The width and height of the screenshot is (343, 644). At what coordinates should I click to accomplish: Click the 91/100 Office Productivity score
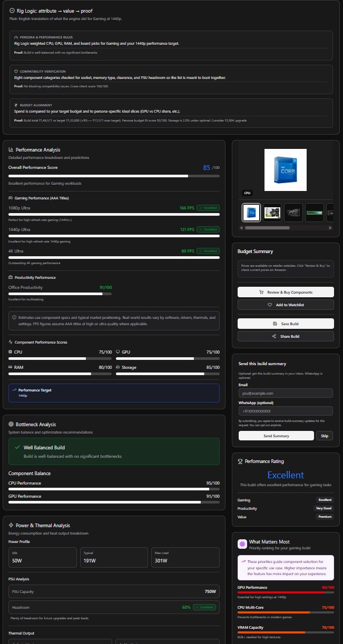pyautogui.click(x=105, y=287)
